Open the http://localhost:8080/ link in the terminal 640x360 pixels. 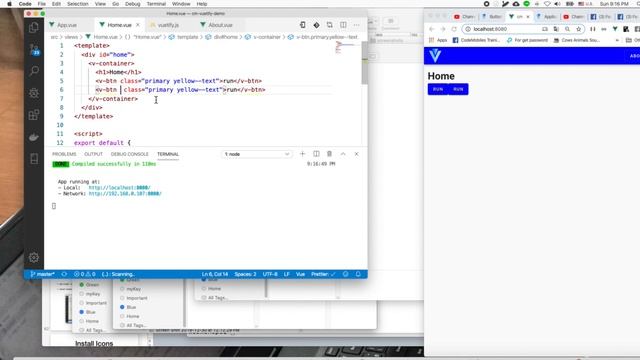[x=119, y=188]
